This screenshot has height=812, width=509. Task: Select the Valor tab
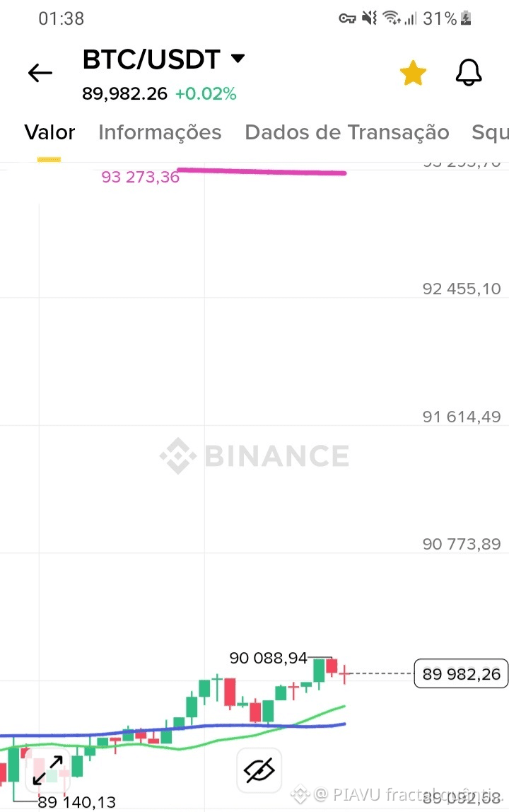49,132
